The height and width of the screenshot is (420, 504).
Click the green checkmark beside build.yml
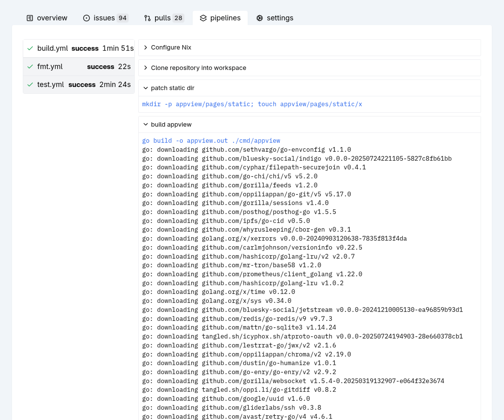click(x=30, y=48)
